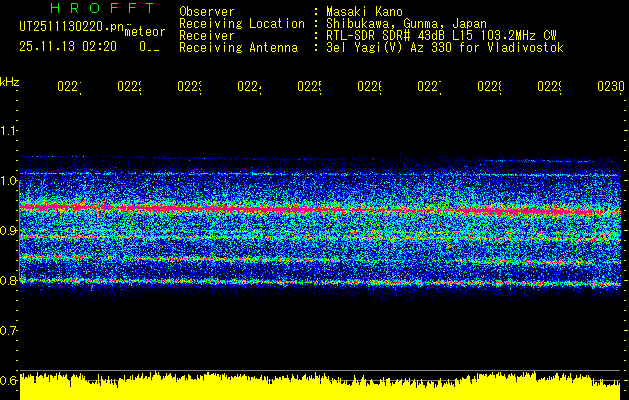629x400 pixels.
Task: Click the 1.1 kHz frequency label
Action: 9,130
